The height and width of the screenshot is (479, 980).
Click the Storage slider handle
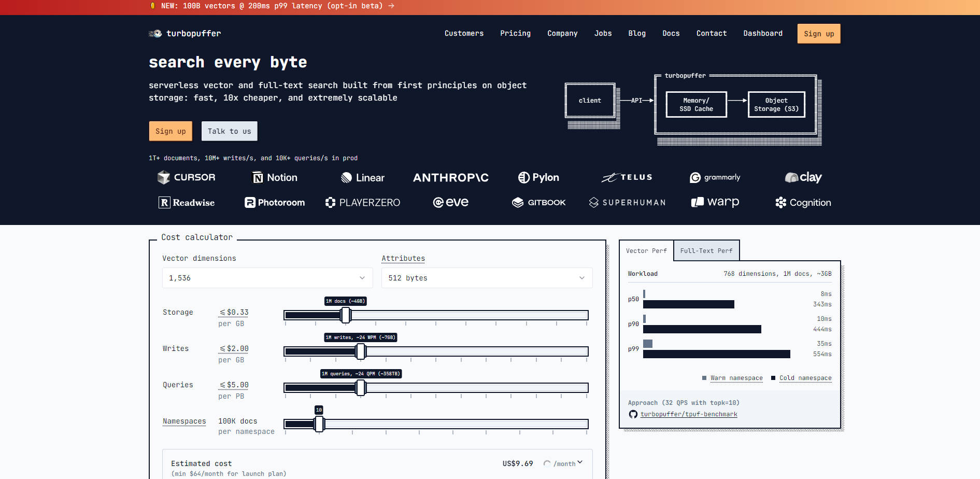pyautogui.click(x=346, y=315)
